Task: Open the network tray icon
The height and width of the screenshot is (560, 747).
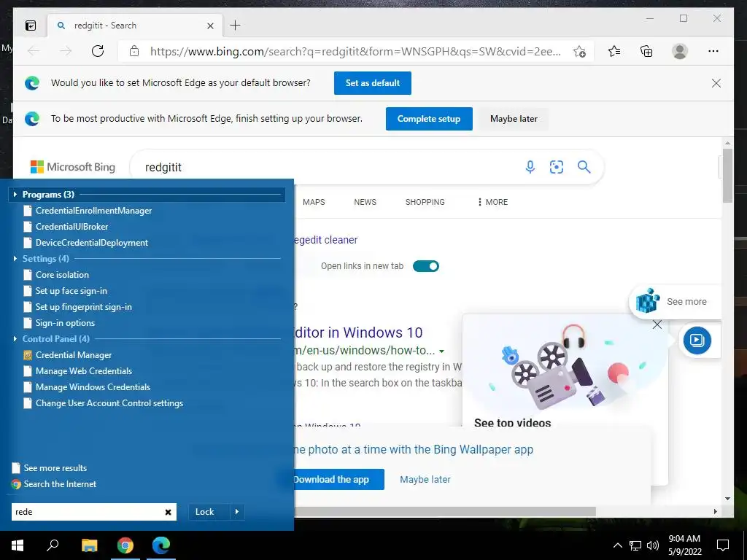Action: (635, 545)
